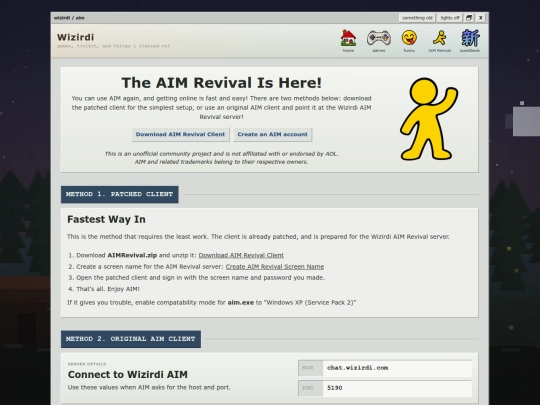The height and width of the screenshot is (405, 540).
Task: Click the Fastest Way In heading
Action: [x=106, y=219]
